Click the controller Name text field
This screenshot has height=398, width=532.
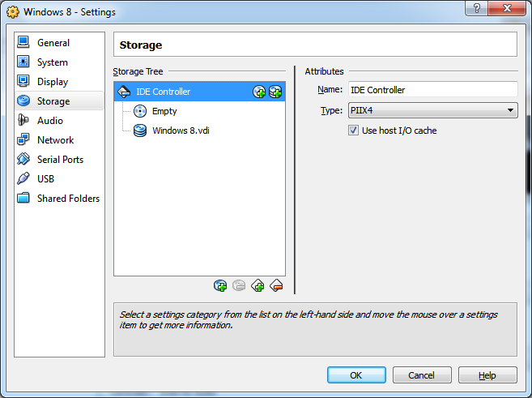[432, 90]
